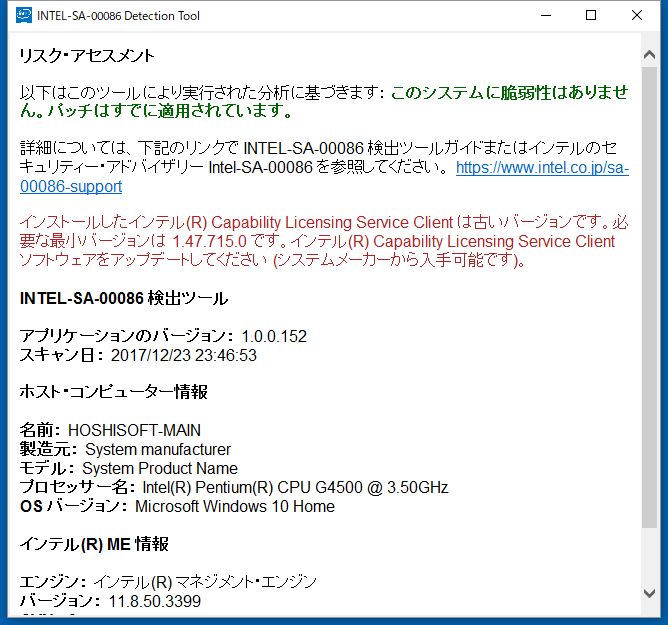Click the manufacturer value System manufacturer
Screen dimensions: 668x625
point(158,449)
